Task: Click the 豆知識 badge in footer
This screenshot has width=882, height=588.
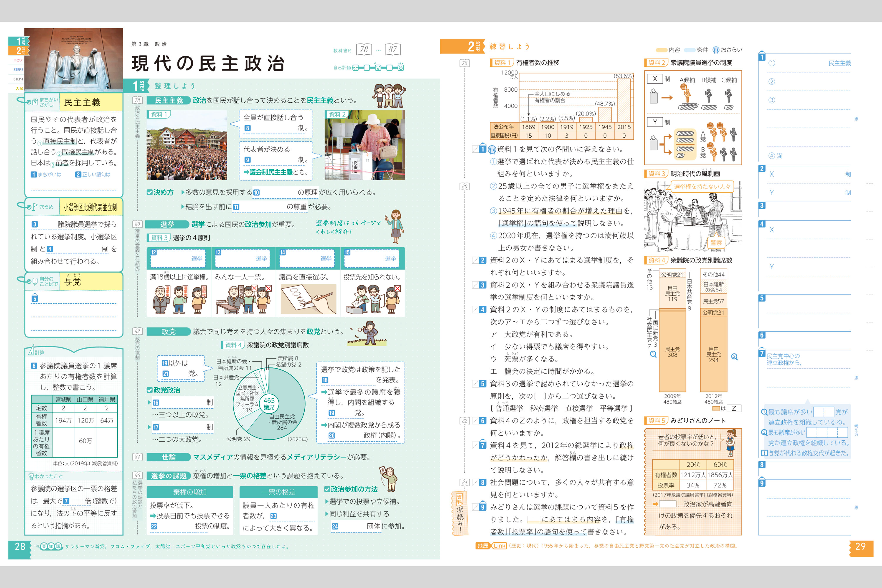Action: (51, 546)
